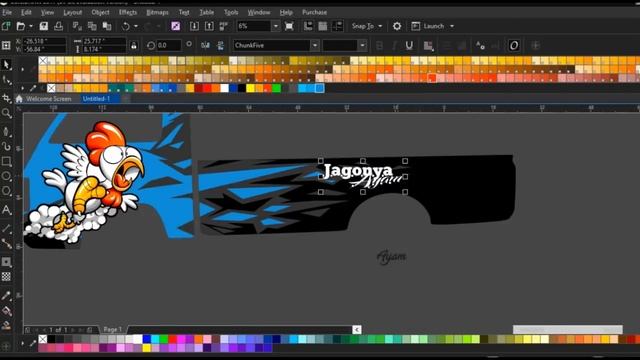The image size is (640, 360).
Task: Select the Shape tool in the toolbox
Action: (6, 80)
